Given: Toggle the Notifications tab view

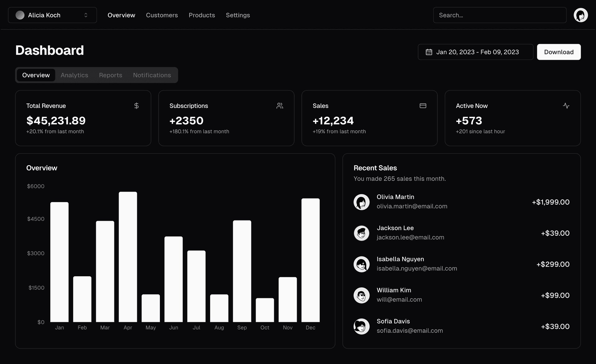Looking at the screenshot, I should click(152, 75).
